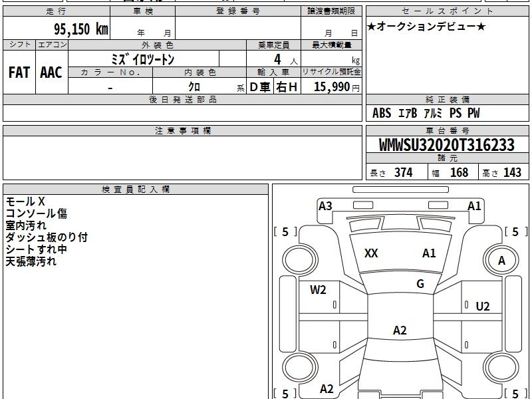
Task: Select the XX mark on the hood
Action: (x=371, y=253)
